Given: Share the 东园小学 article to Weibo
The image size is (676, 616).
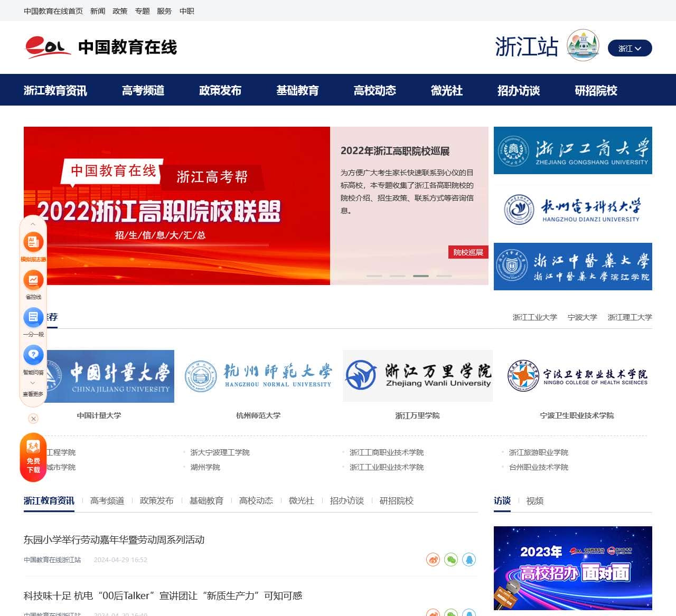Looking at the screenshot, I should (433, 560).
